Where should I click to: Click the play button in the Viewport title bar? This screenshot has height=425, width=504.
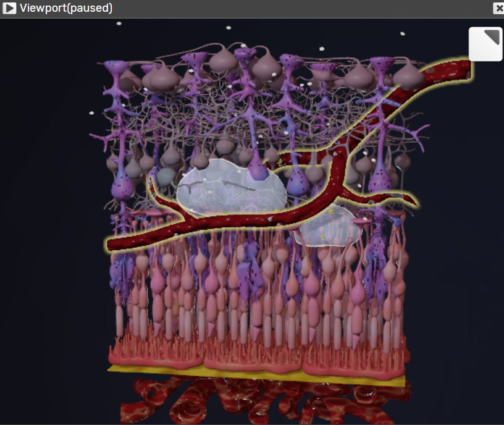coord(9,8)
